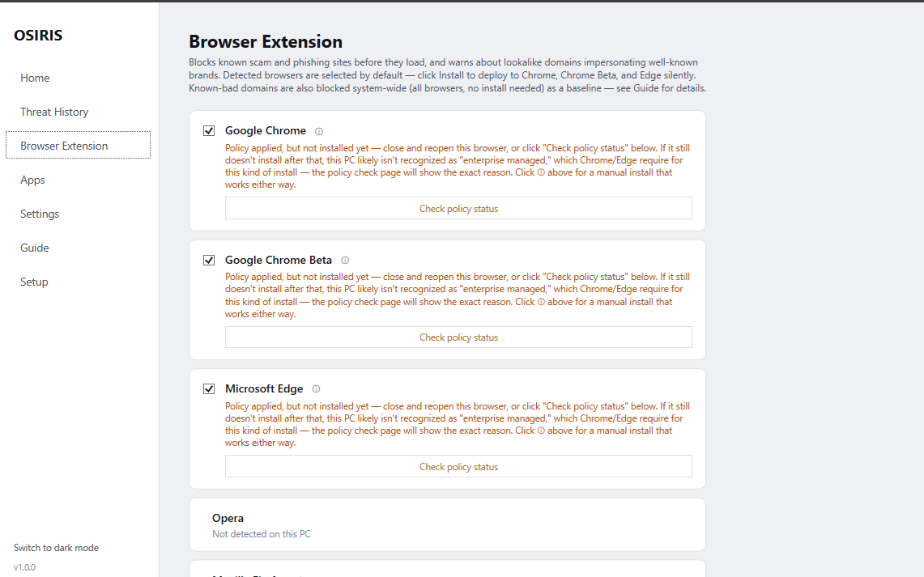924x577 pixels.
Task: Uncheck the Google Chrome checkbox
Action: (x=209, y=131)
